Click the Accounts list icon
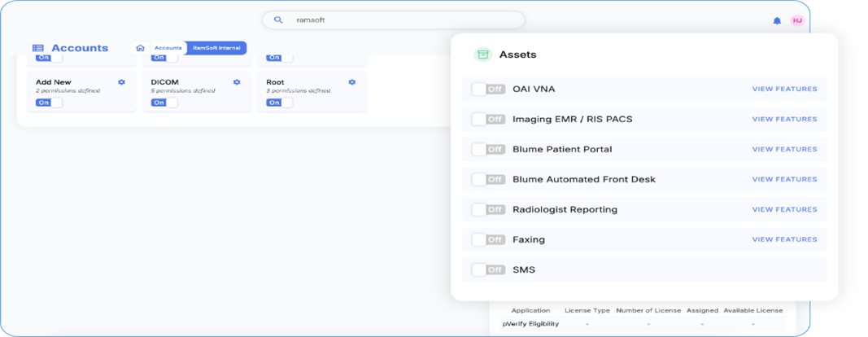 pos(38,48)
